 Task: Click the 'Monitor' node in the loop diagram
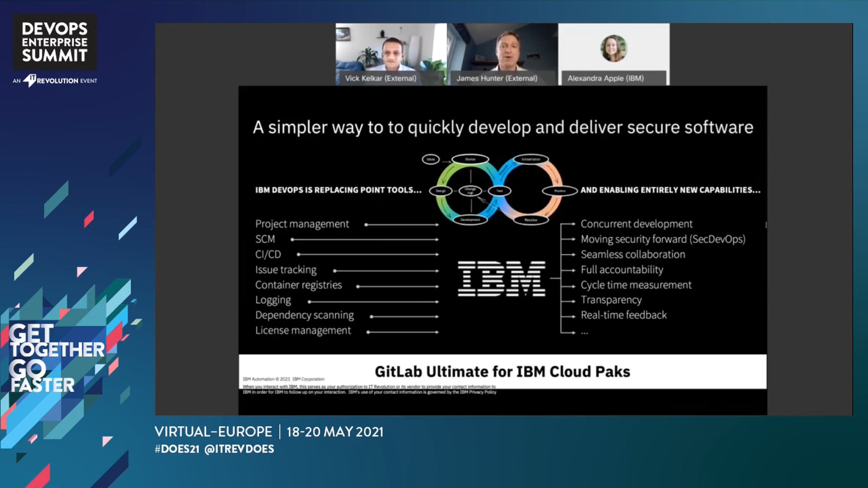click(x=560, y=191)
